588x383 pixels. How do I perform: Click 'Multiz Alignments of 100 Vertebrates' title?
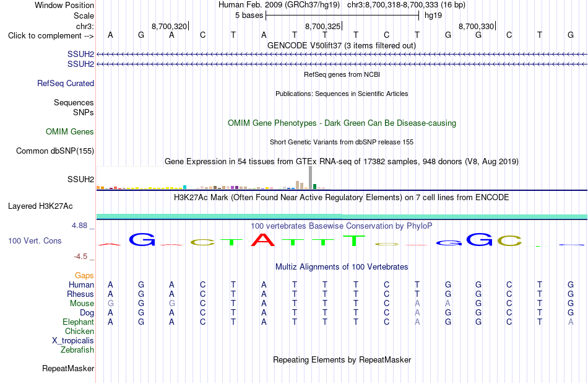point(342,267)
